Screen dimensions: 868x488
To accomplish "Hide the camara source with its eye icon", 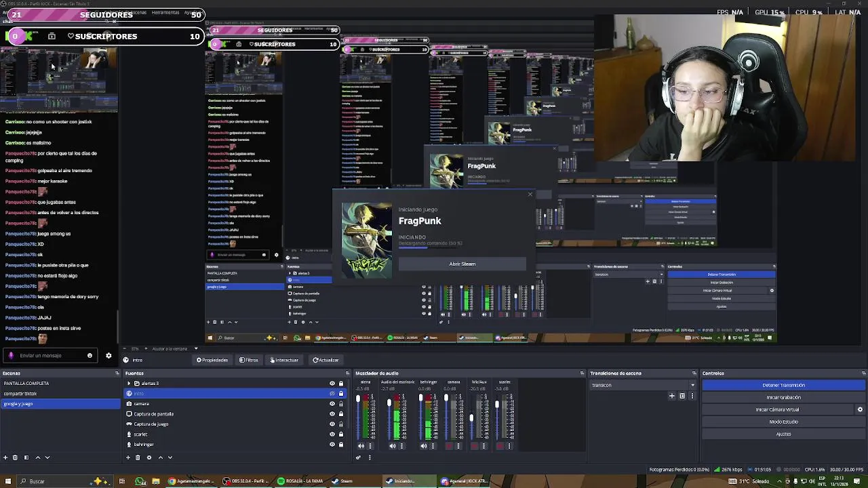I will click(332, 404).
